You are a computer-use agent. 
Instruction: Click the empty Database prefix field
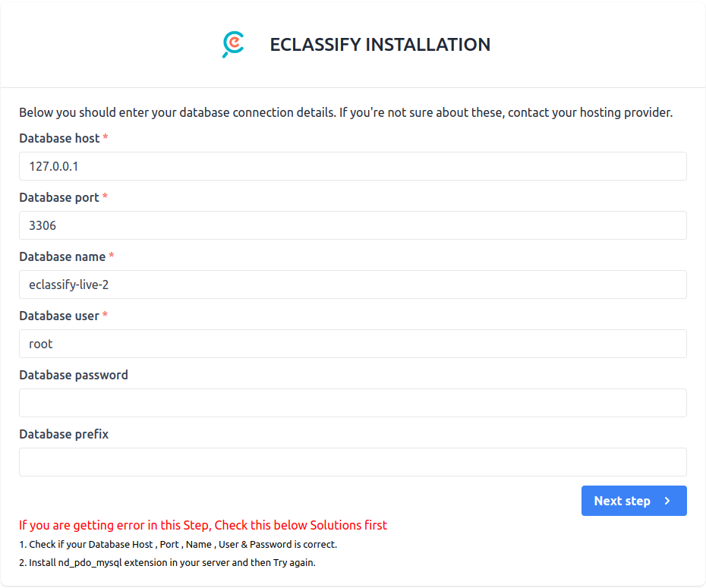pyautogui.click(x=353, y=462)
